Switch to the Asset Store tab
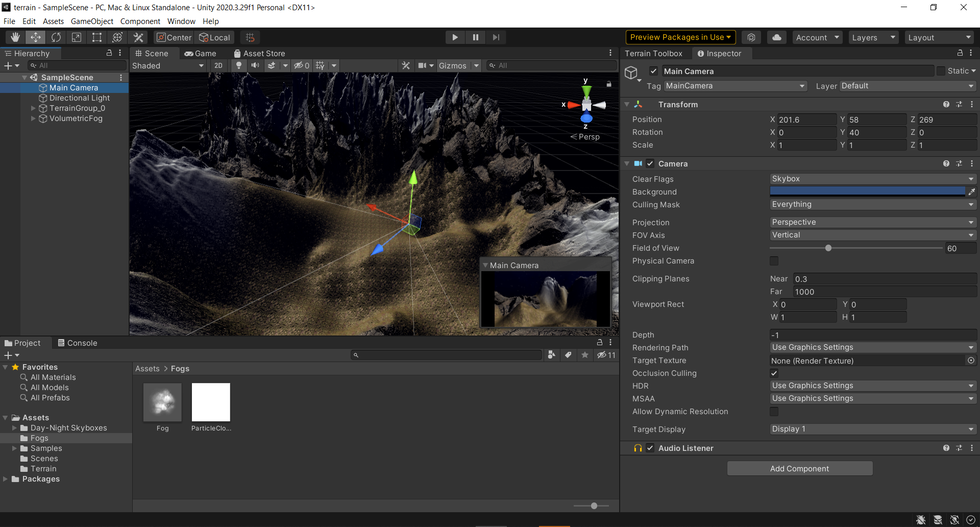The height and width of the screenshot is (527, 980). (x=259, y=53)
